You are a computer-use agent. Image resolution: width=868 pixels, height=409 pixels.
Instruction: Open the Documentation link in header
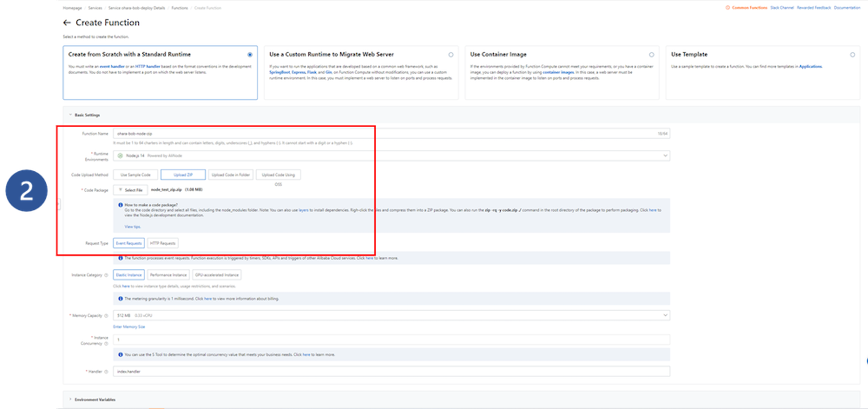pos(846,7)
